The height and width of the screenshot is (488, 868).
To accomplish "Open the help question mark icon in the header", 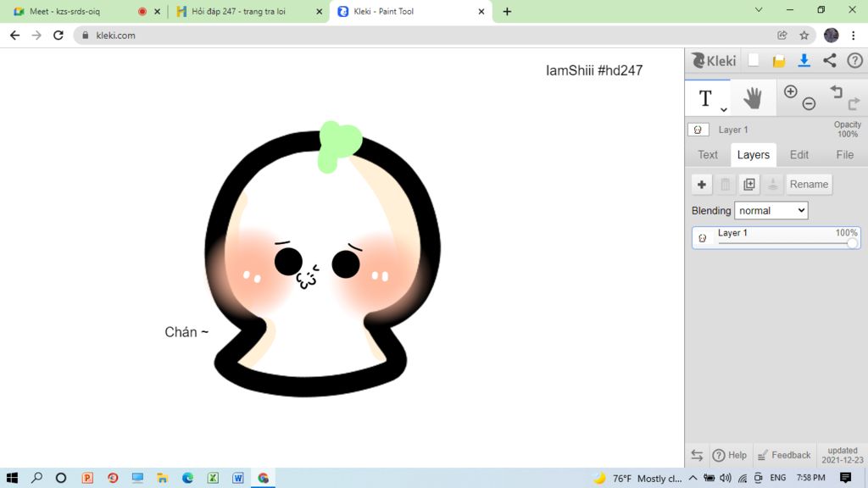I will coord(854,60).
